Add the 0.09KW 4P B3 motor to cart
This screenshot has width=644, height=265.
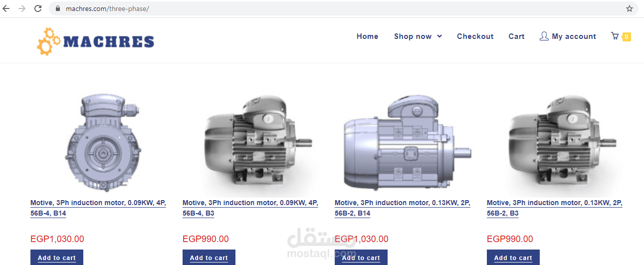click(209, 258)
